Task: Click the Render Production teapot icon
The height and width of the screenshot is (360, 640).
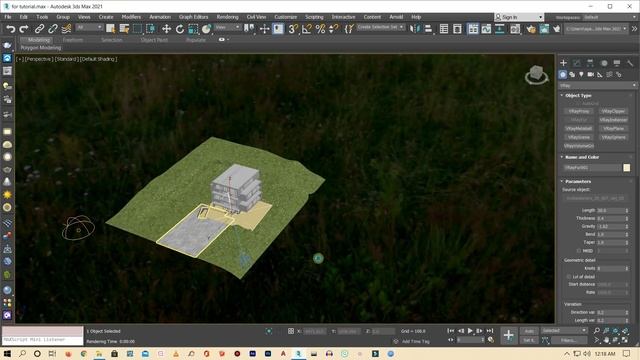Action: pyautogui.click(x=557, y=29)
